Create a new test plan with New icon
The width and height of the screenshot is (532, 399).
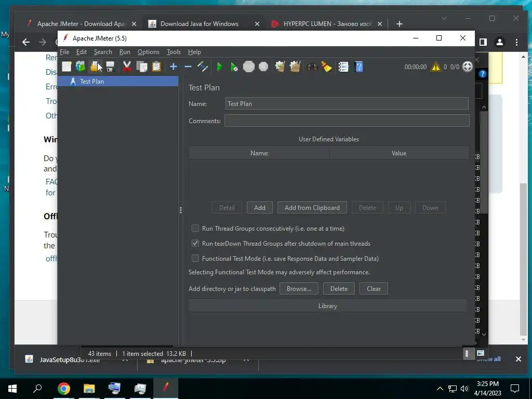pos(66,66)
